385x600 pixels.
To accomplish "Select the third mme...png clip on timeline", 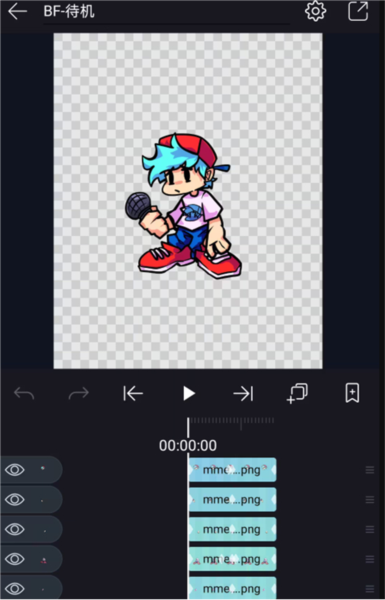I will (x=232, y=529).
